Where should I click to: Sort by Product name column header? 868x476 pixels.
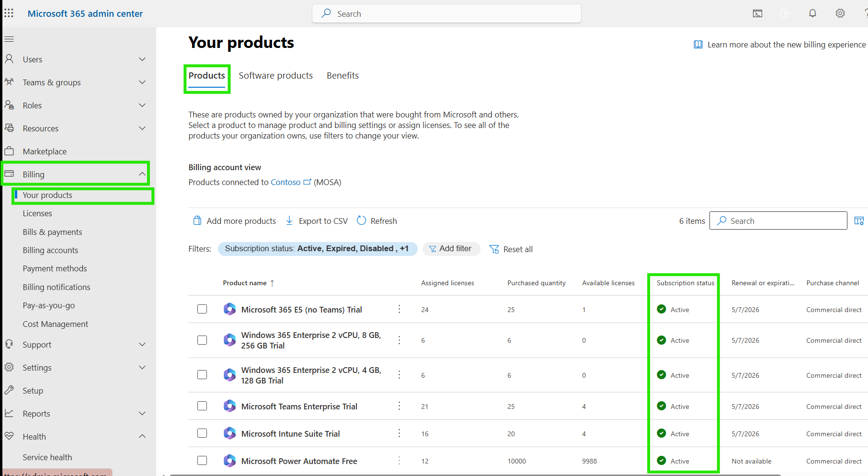click(x=245, y=283)
